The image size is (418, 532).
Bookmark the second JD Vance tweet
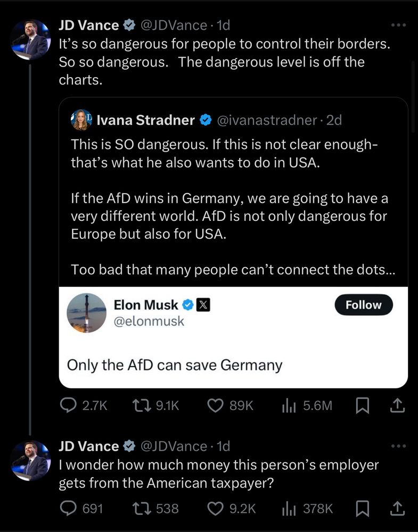[x=362, y=509]
